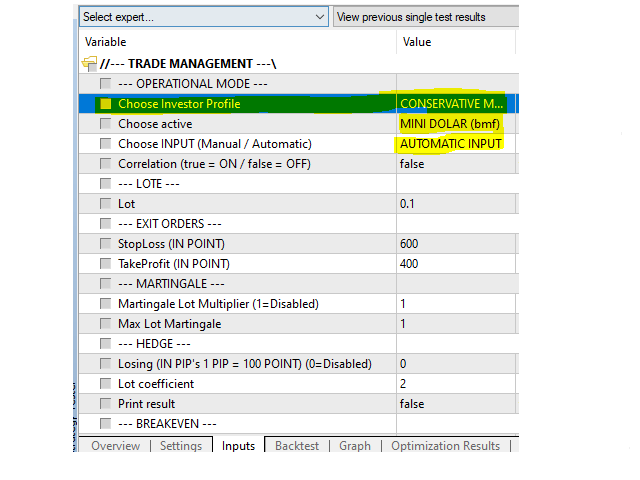
Task: Toggle the Martingale Lot Multiplier checkbox
Action: point(106,304)
